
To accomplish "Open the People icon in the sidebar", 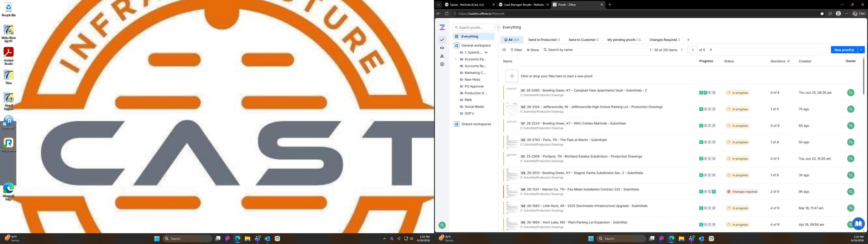I will tap(442, 56).
